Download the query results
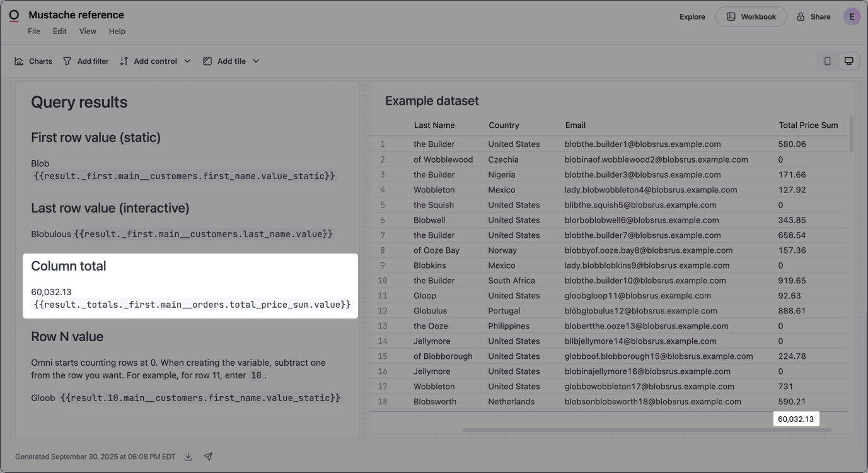This screenshot has height=473, width=868. [x=188, y=456]
